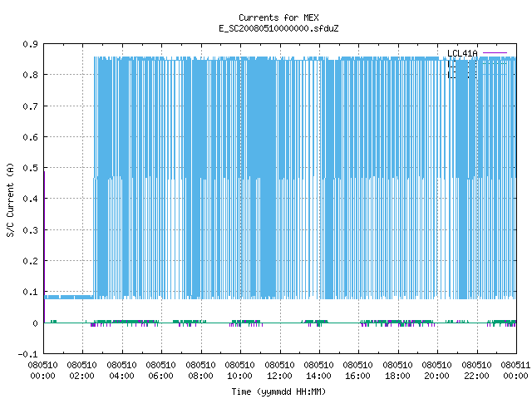Viewport: 532px width, 399px height.
Task: Click the x-axis tick '080511 00:00'
Action: pos(515,371)
